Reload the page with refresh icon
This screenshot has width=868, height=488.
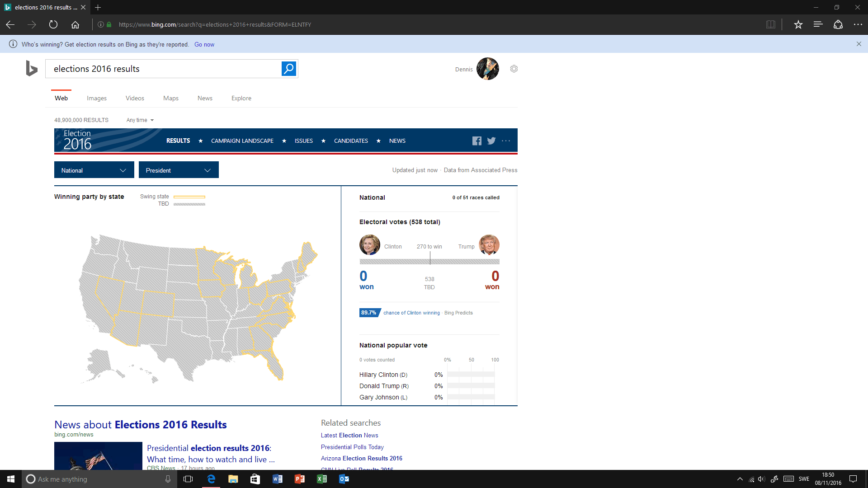click(53, 25)
